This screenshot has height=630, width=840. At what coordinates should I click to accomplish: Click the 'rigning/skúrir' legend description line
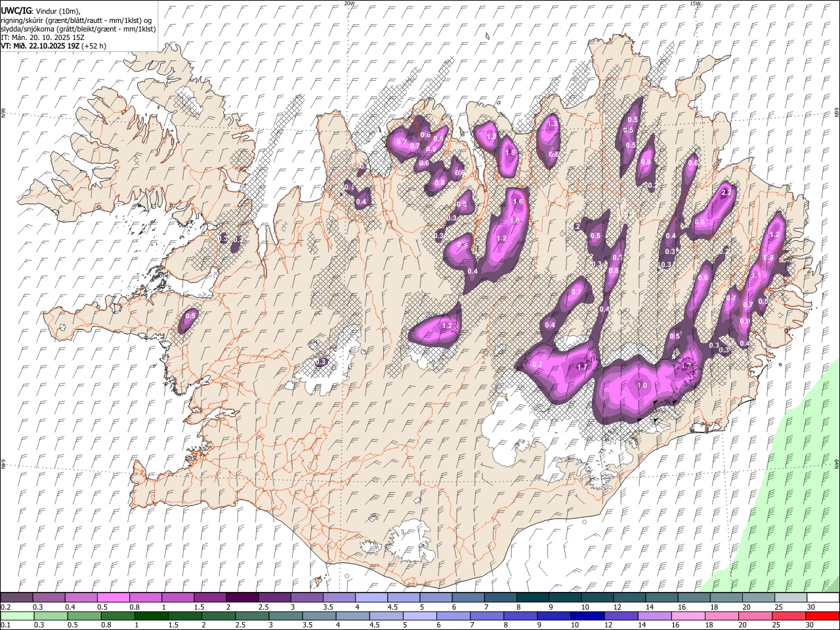click(x=76, y=20)
